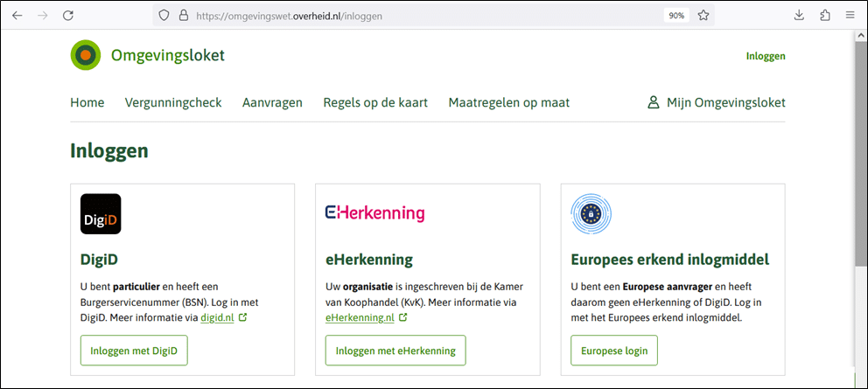The width and height of the screenshot is (868, 389).
Task: Open the downloads arrow icon
Action: (x=799, y=16)
